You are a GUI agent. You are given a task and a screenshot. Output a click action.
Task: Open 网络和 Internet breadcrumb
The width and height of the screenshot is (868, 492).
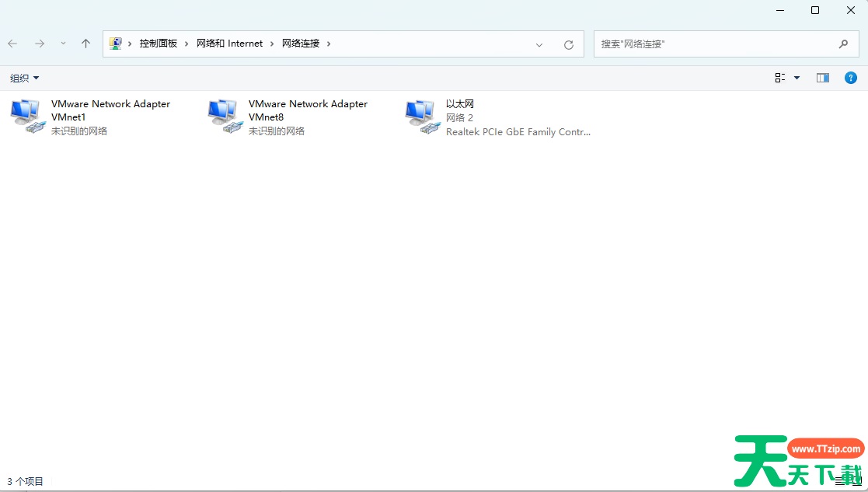(230, 44)
